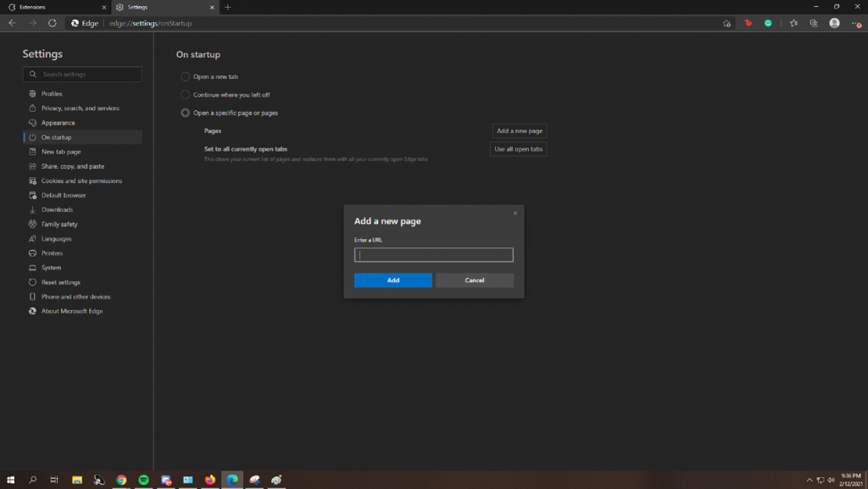Close the Settings tab
Image resolution: width=868 pixels, height=489 pixels.
coord(212,7)
